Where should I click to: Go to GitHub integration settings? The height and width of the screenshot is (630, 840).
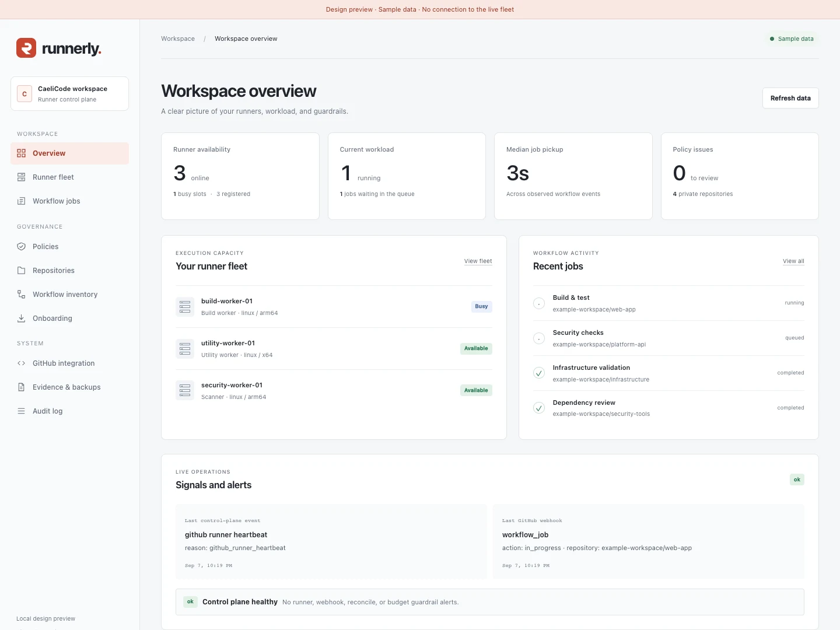coord(69,363)
